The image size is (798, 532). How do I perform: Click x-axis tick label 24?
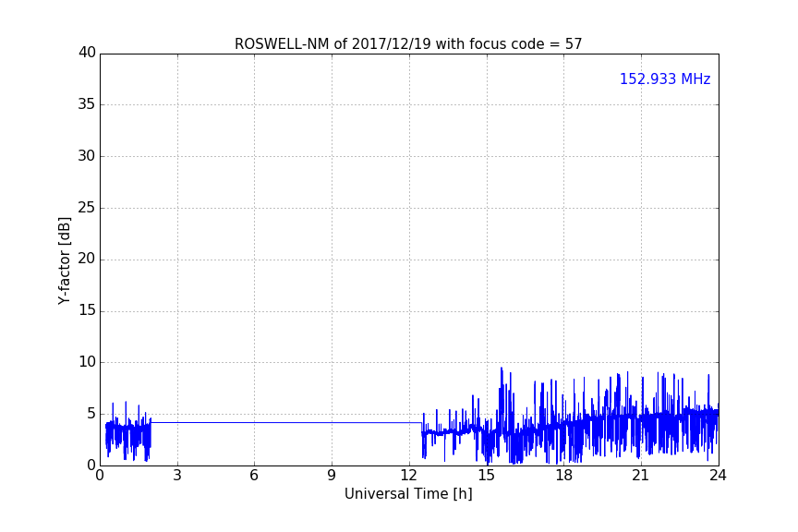(718, 476)
